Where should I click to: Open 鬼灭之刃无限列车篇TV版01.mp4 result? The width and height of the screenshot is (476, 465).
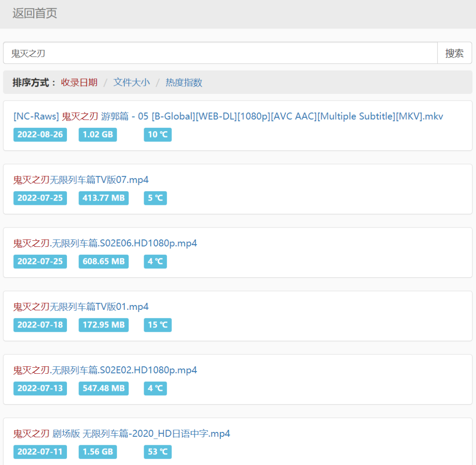coord(81,307)
